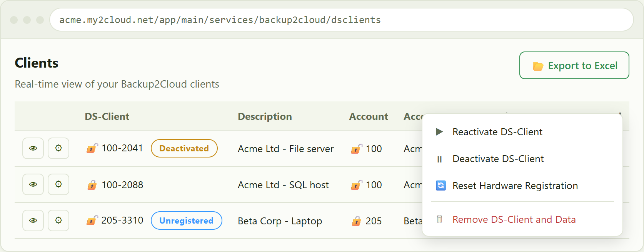Click the Clients page heading
Image resolution: width=644 pixels, height=252 pixels.
pos(37,63)
